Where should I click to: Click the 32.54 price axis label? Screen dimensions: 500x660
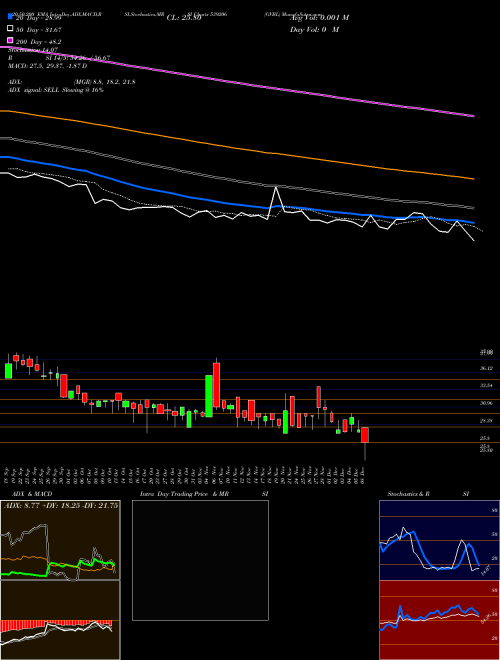coord(486,386)
